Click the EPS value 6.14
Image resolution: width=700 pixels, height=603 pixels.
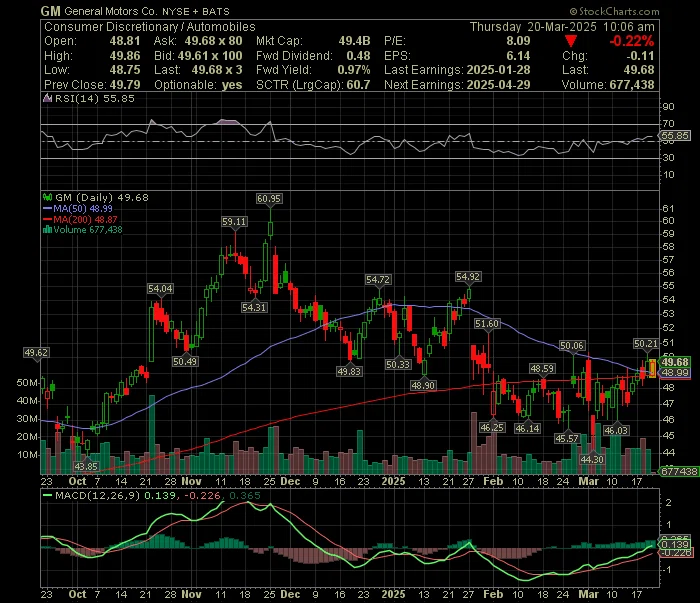click(x=518, y=56)
